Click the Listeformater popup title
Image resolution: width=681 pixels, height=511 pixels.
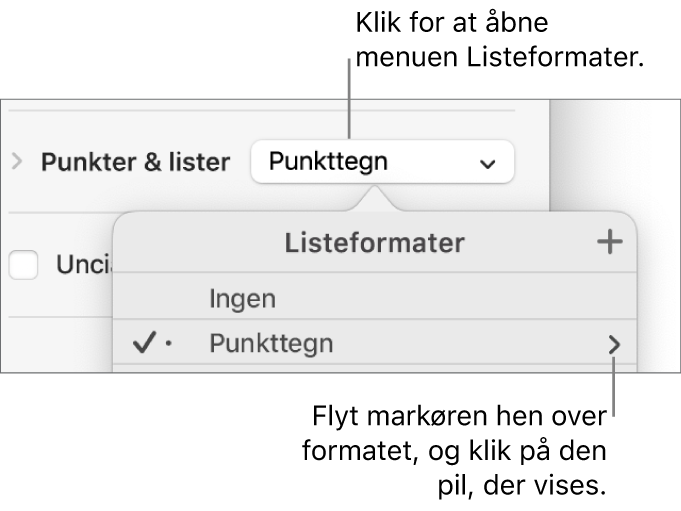point(374,242)
